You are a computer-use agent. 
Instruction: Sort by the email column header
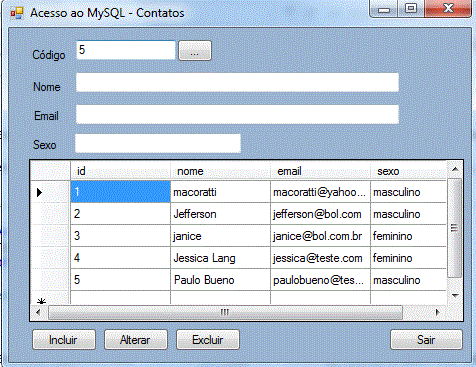pyautogui.click(x=320, y=171)
